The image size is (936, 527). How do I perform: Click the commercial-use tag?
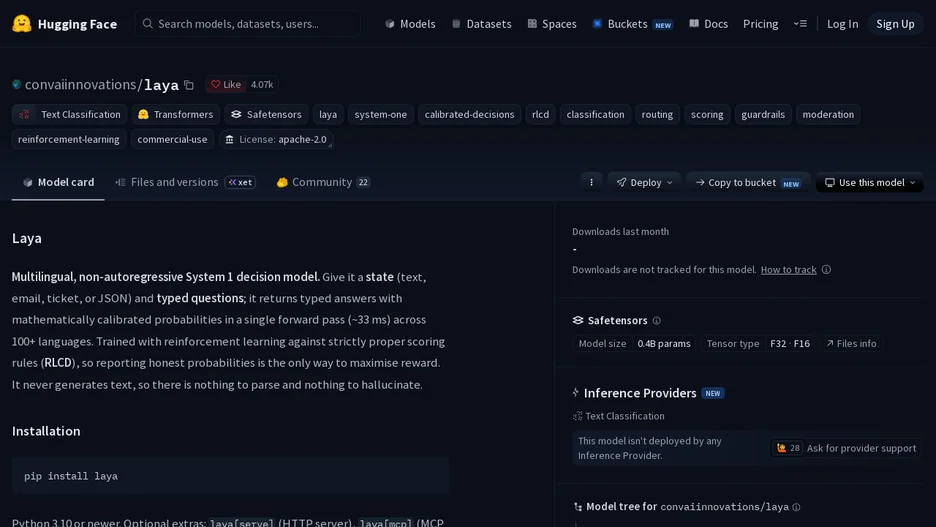[x=172, y=140]
